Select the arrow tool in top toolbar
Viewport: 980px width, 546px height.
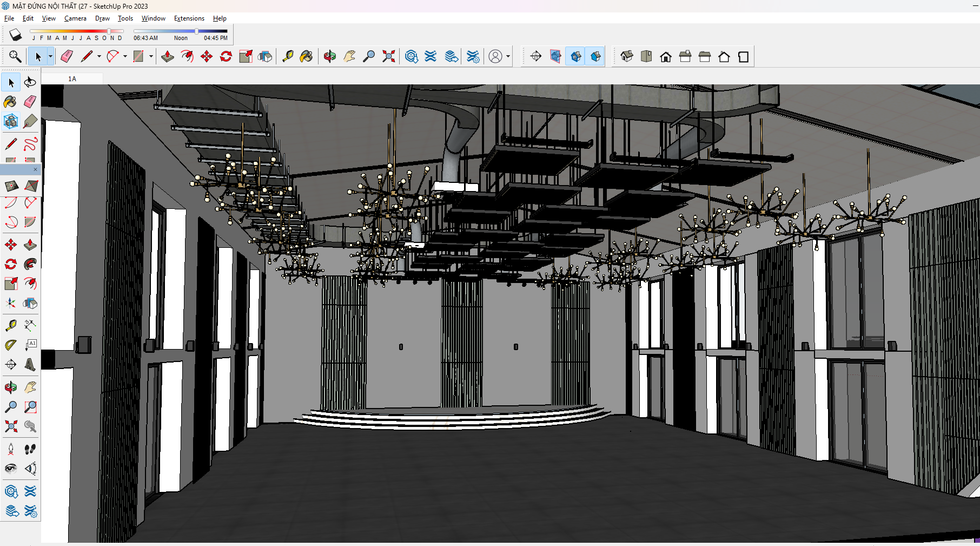click(x=38, y=56)
